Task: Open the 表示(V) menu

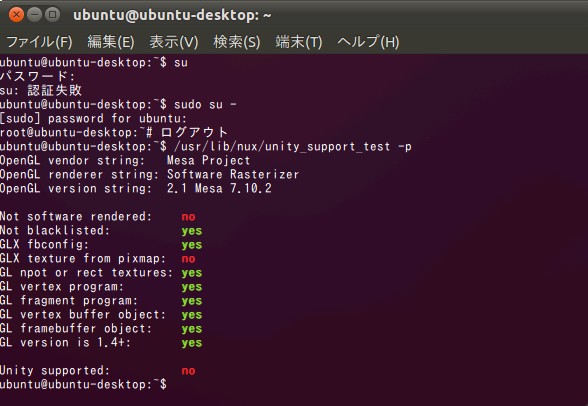Action: (x=174, y=42)
